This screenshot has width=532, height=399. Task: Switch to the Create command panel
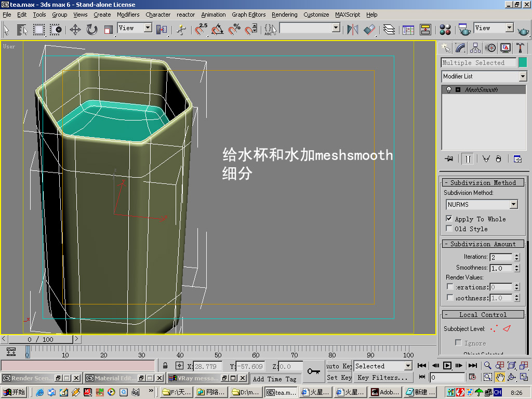point(445,48)
